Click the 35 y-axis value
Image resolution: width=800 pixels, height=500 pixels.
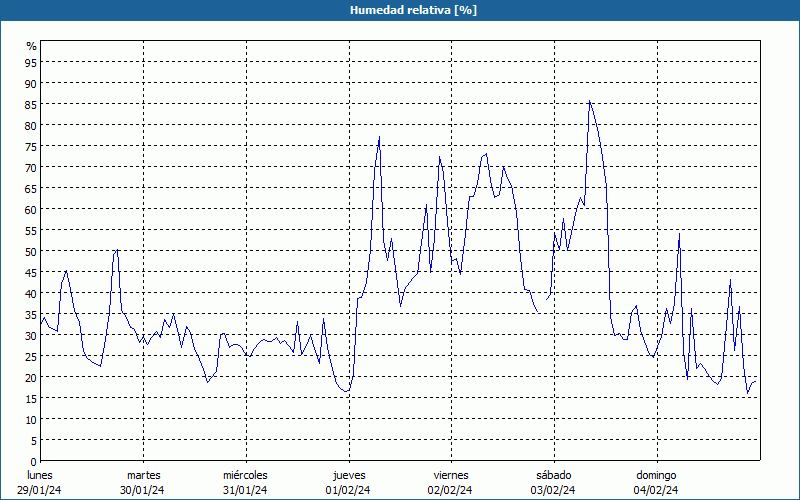tap(31, 314)
